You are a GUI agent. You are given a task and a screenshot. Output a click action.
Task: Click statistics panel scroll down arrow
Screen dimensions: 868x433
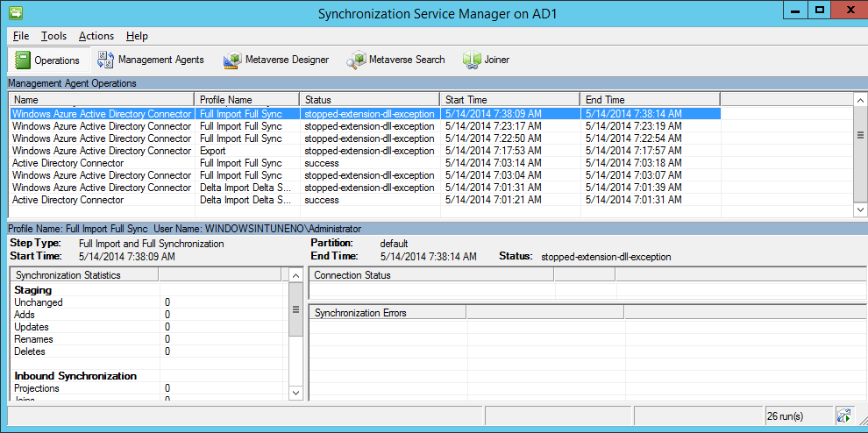pyautogui.click(x=296, y=393)
